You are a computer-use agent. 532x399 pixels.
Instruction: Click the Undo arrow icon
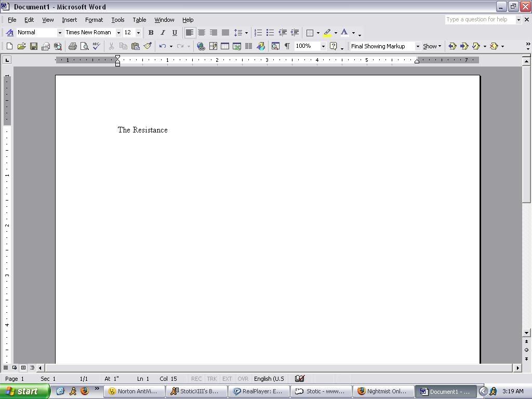point(163,46)
